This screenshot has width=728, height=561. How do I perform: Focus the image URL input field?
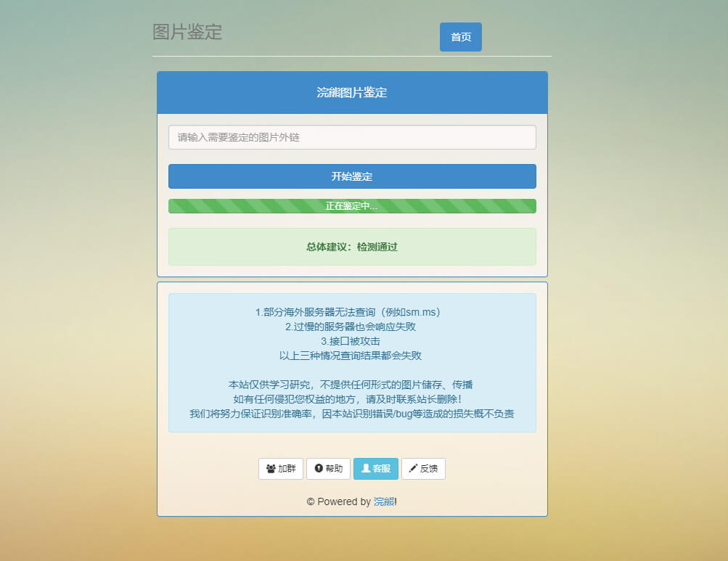click(352, 137)
